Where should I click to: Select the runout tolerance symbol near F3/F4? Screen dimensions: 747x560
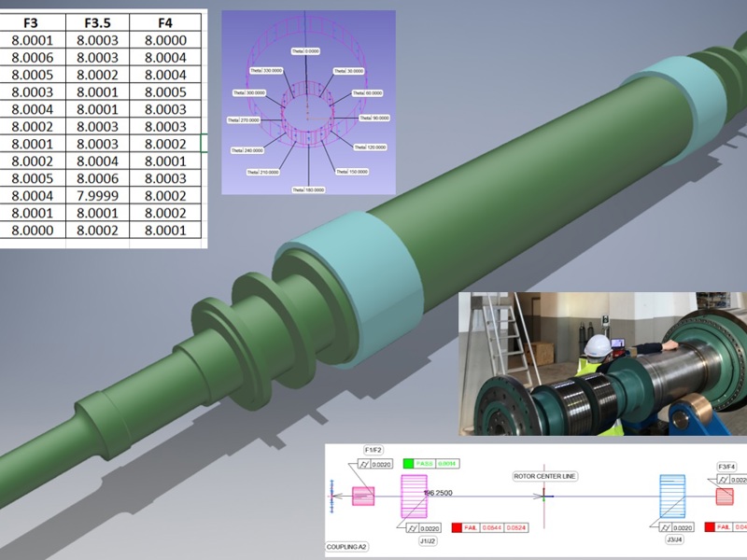click(x=726, y=478)
